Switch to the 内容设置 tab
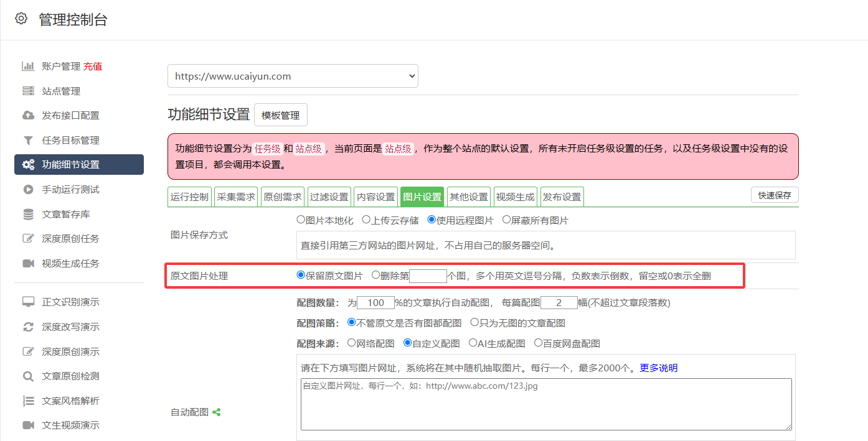868x441 pixels. pos(375,197)
